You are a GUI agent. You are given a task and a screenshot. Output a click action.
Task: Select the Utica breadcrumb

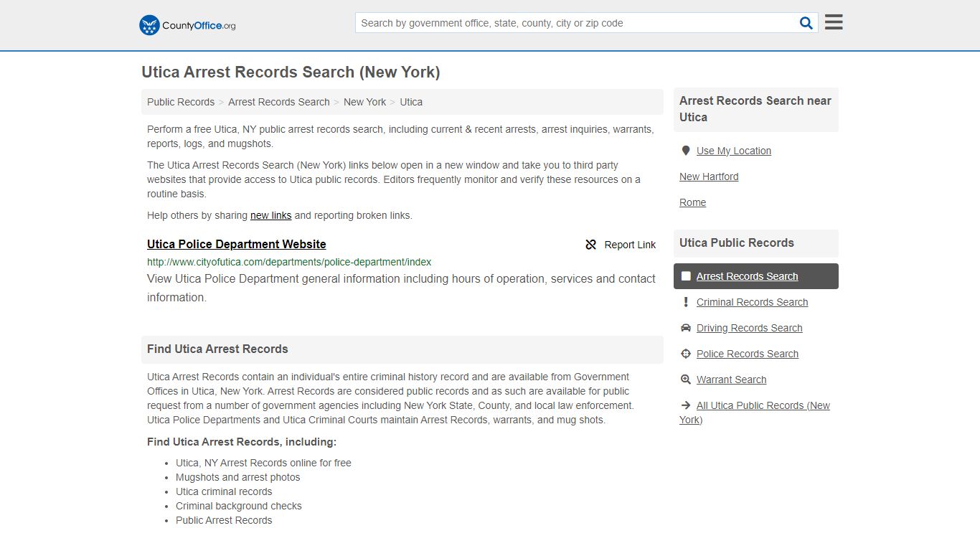(411, 102)
